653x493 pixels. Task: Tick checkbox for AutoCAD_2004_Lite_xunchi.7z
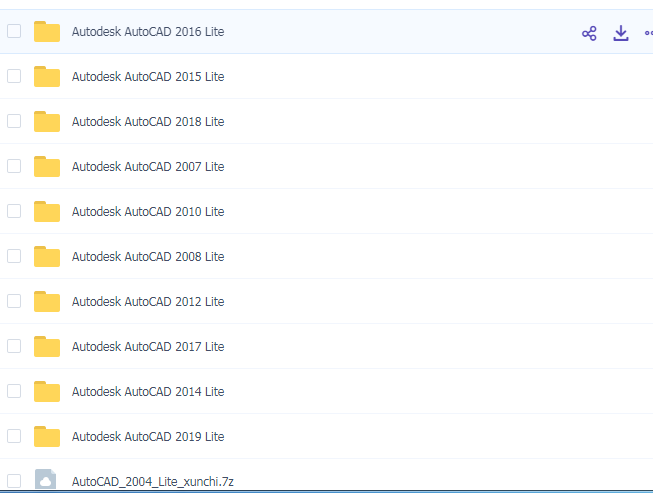pos(14,481)
